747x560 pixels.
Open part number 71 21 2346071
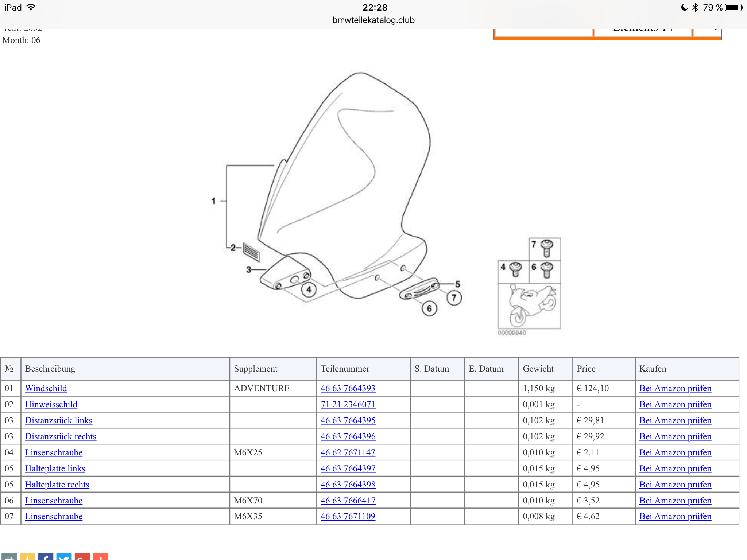(x=348, y=404)
